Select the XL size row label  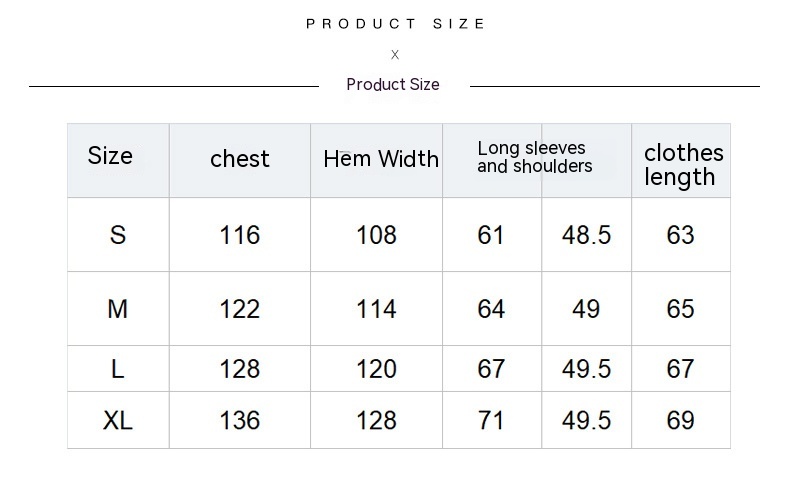coord(118,420)
